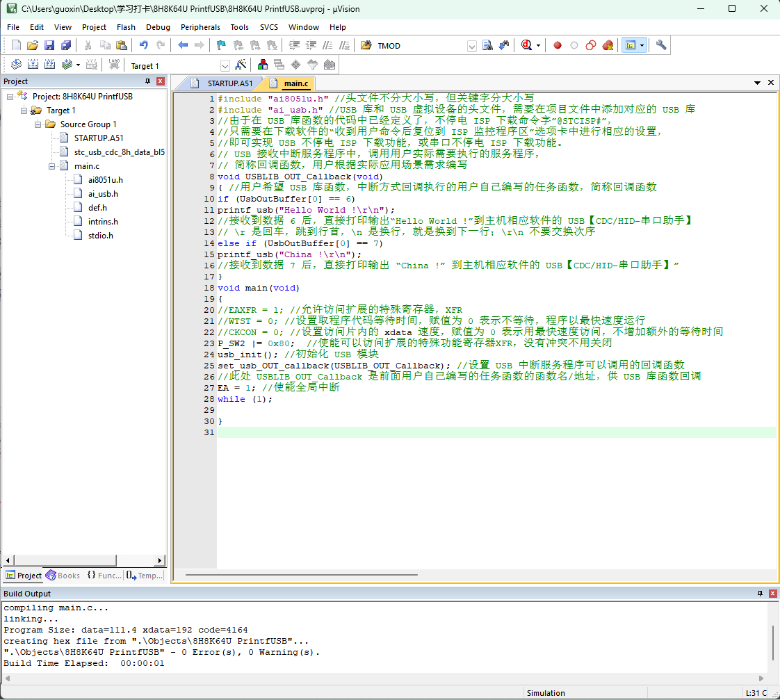This screenshot has height=700, width=780.
Task: Select intrins.h in the project tree
Action: [103, 221]
